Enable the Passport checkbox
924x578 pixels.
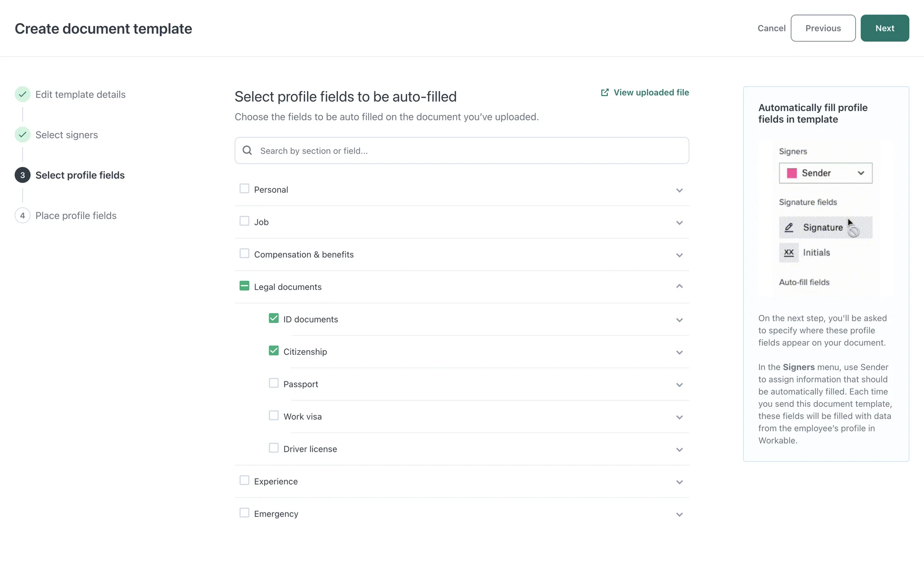[x=273, y=383]
